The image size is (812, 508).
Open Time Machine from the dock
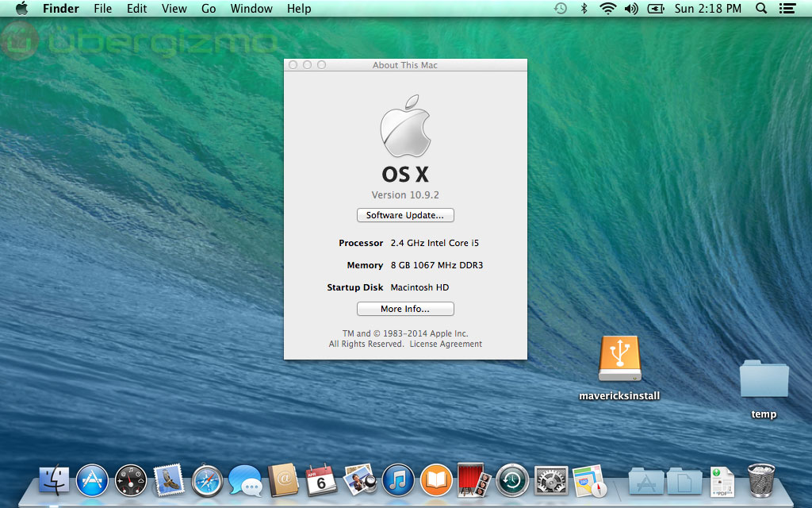tap(512, 480)
